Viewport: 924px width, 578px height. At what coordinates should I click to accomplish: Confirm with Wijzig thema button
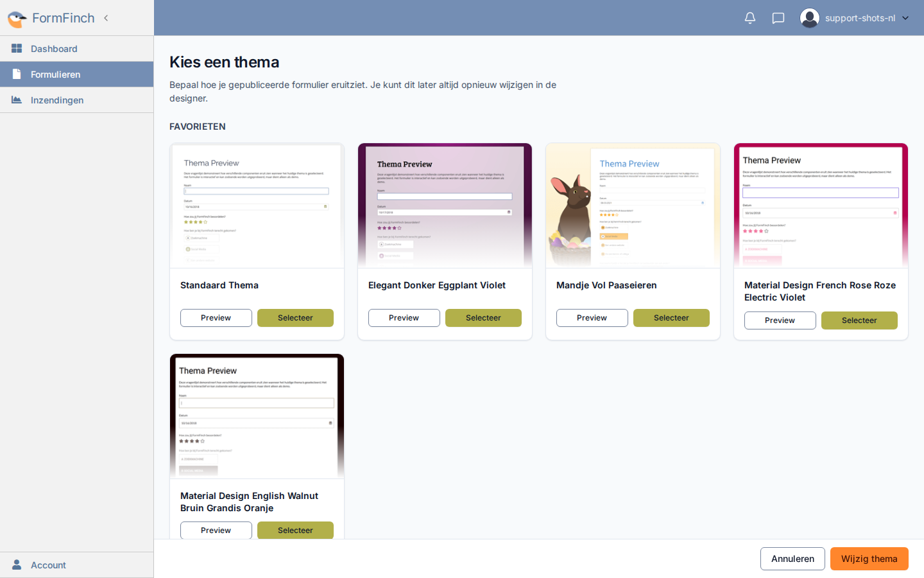(869, 559)
